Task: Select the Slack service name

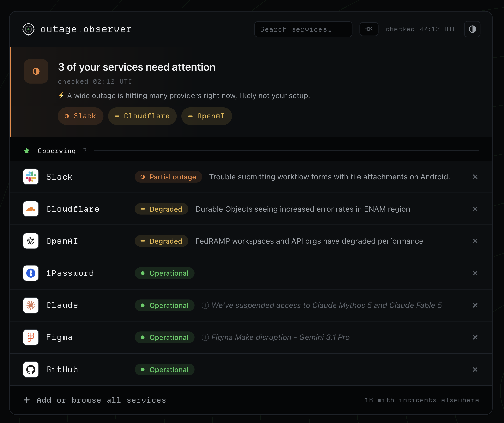Action: coord(59,177)
